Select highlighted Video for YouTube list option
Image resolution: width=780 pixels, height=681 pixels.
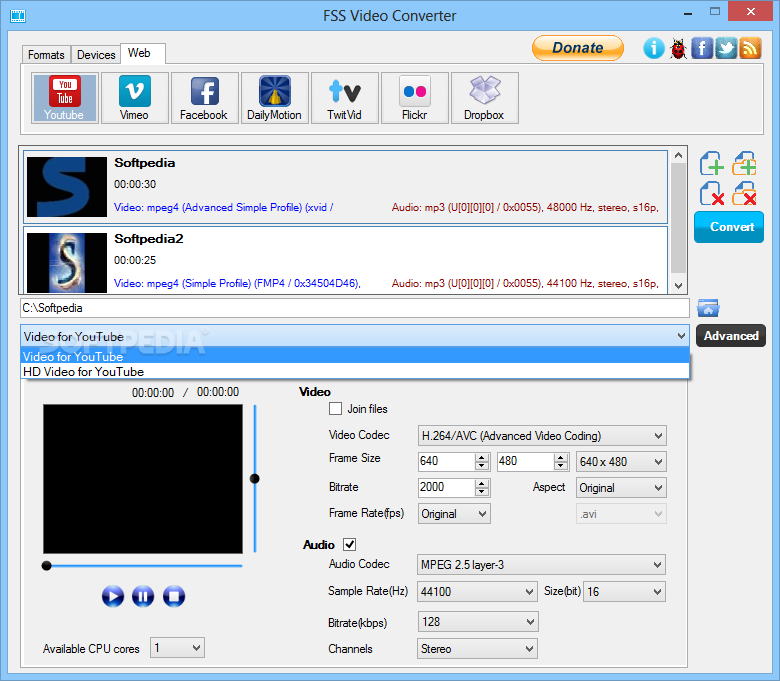tap(355, 356)
